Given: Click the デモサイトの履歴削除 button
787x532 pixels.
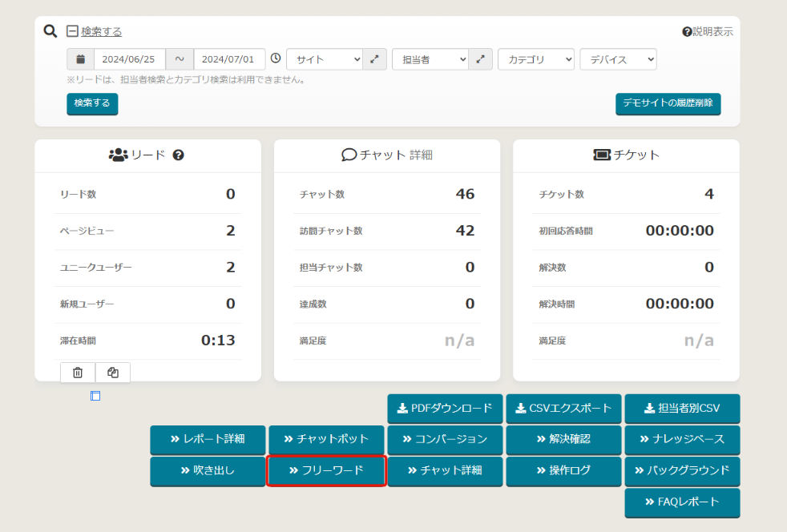Looking at the screenshot, I should (x=668, y=103).
